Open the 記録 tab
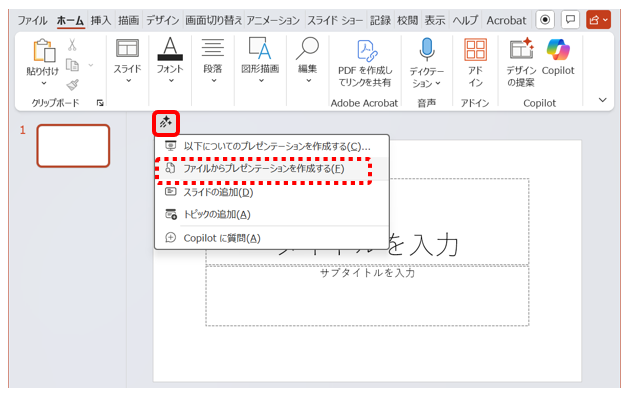 (380, 20)
